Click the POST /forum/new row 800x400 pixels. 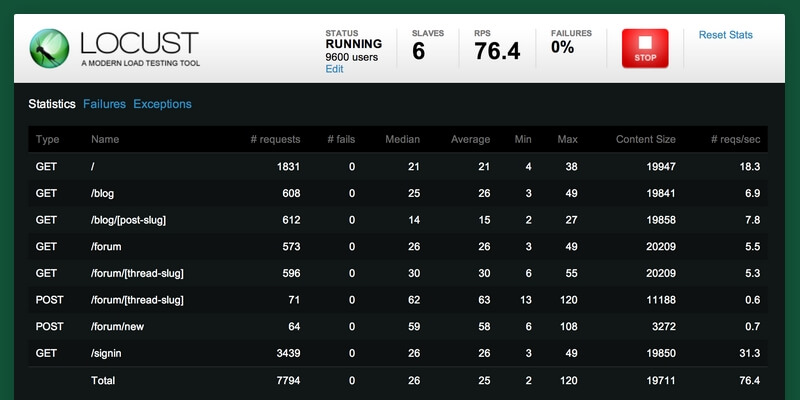[400, 326]
